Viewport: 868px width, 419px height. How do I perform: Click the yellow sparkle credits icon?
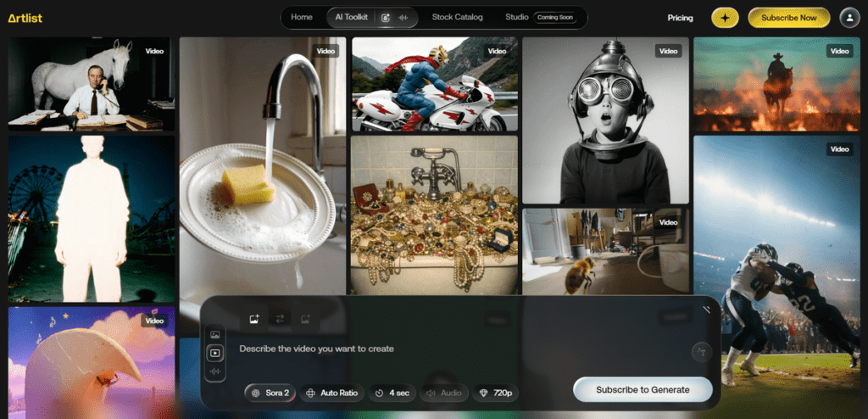(725, 17)
